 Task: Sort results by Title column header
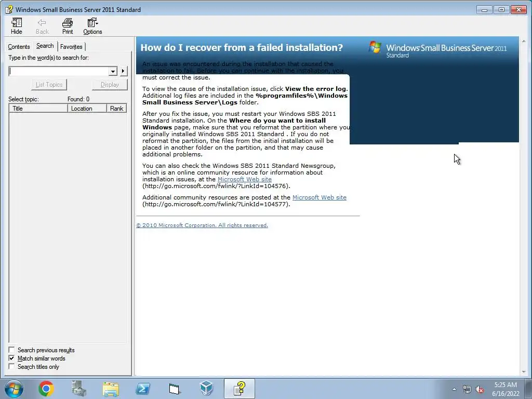click(x=38, y=108)
